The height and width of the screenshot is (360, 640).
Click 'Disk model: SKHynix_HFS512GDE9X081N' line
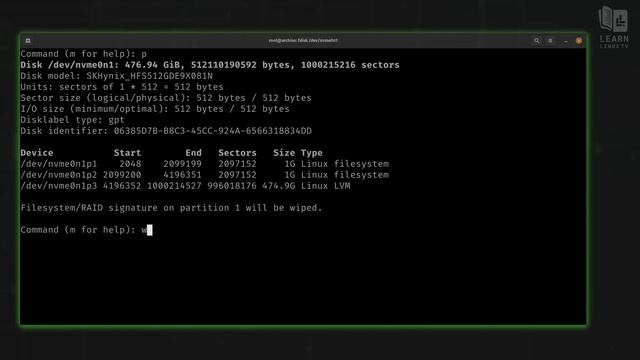point(116,76)
